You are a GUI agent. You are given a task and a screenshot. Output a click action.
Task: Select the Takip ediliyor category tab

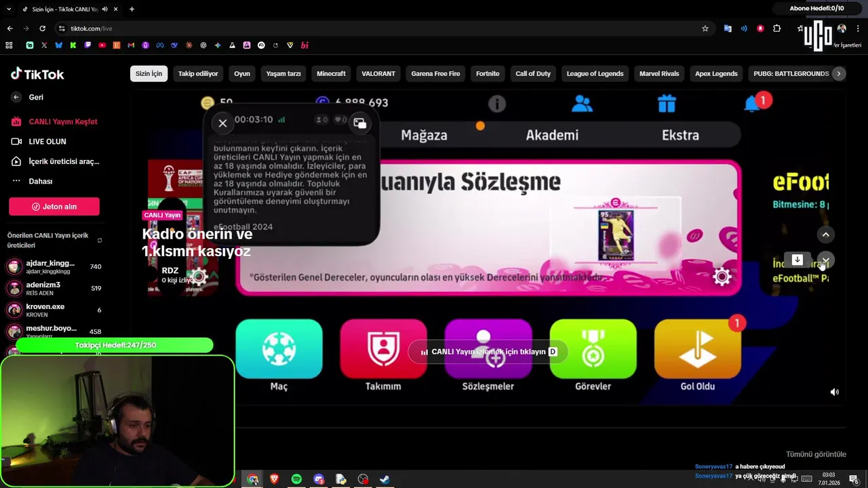[x=198, y=73]
